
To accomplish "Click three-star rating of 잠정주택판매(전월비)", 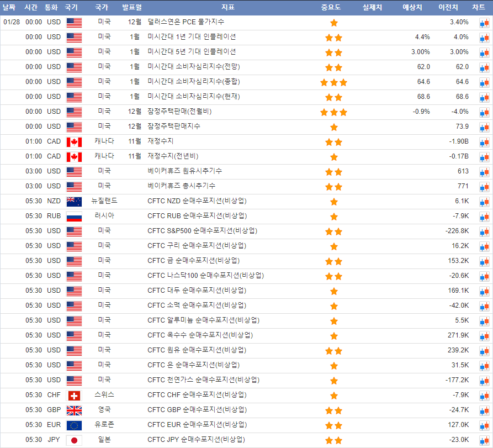I will 333,112.
